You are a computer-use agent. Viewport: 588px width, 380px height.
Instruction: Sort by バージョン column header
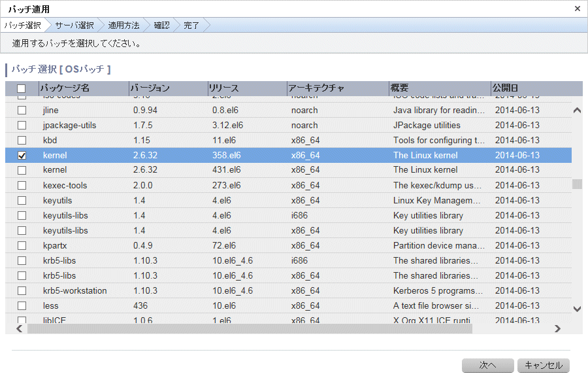[169, 88]
